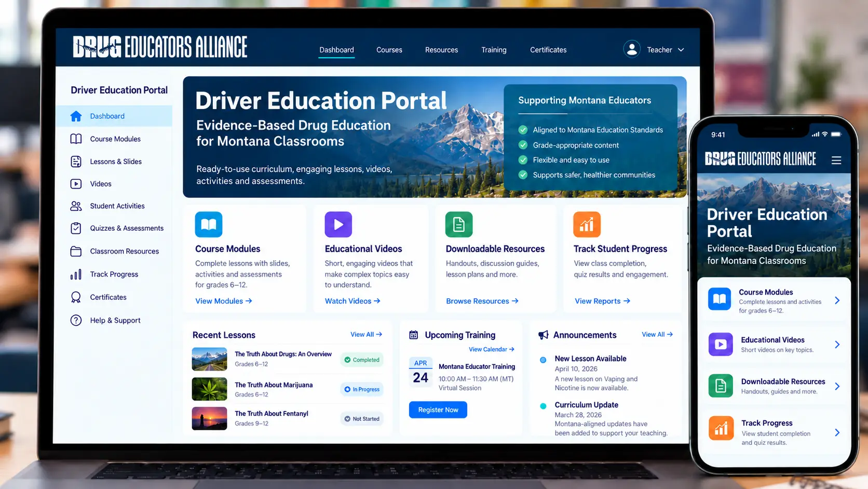The height and width of the screenshot is (489, 868).
Task: Expand the Teacher account dropdown arrow
Action: [x=681, y=50]
